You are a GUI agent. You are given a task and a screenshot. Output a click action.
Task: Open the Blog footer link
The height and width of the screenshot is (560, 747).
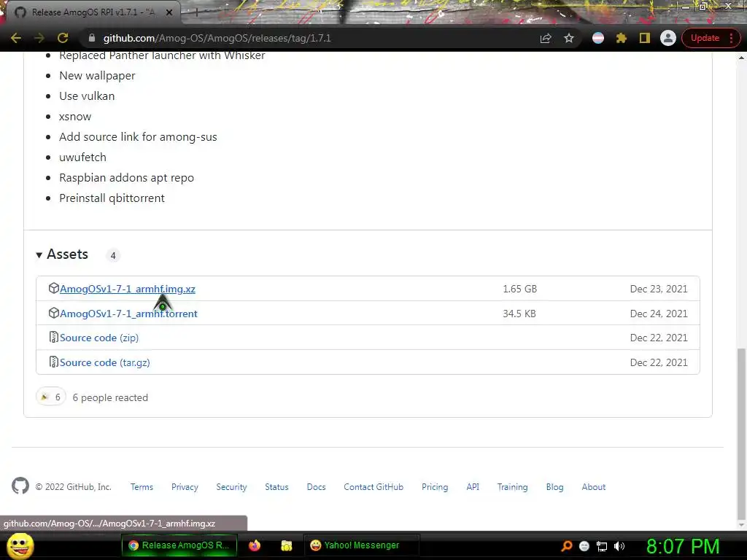coord(554,487)
